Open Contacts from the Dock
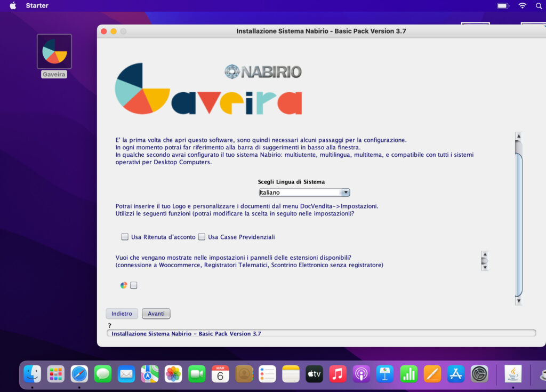The width and height of the screenshot is (546, 392). point(244,374)
